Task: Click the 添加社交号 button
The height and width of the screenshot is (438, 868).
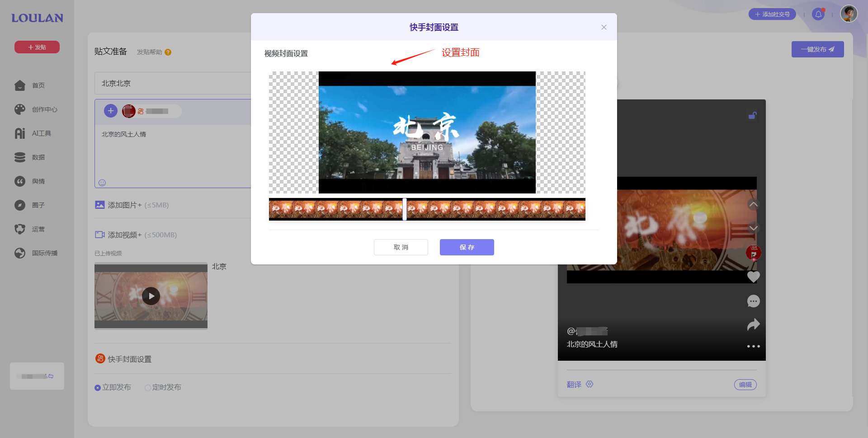Action: (772, 14)
